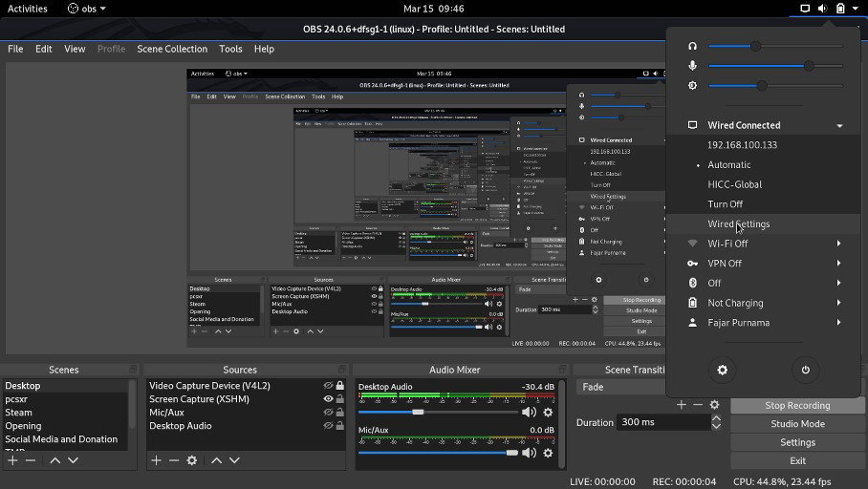This screenshot has width=868, height=489.
Task: Move the scene down with the arrow
Action: [x=73, y=460]
